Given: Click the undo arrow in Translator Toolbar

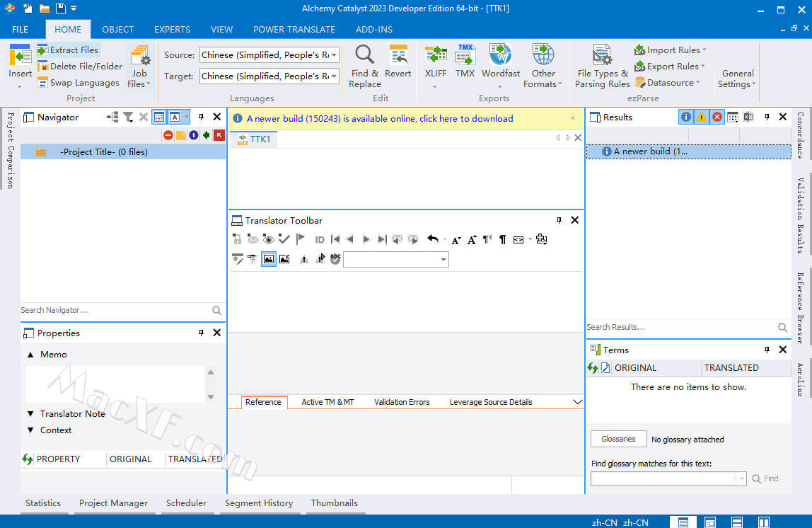Looking at the screenshot, I should [x=433, y=239].
